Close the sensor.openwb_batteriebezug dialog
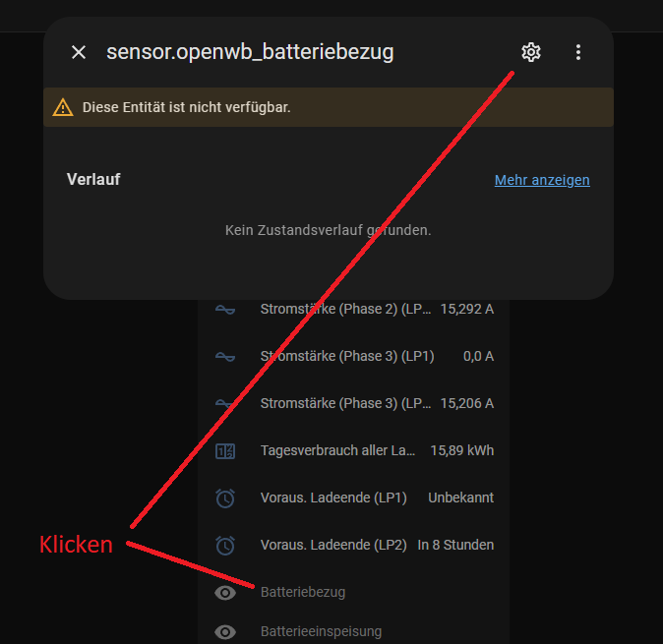The height and width of the screenshot is (644, 663). pos(79,52)
